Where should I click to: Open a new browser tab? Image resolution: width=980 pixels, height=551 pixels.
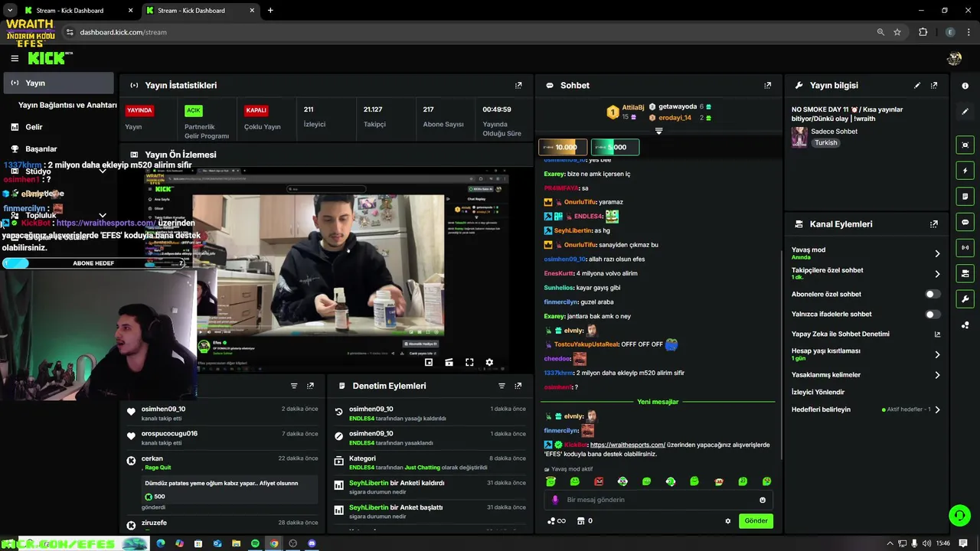(x=270, y=11)
